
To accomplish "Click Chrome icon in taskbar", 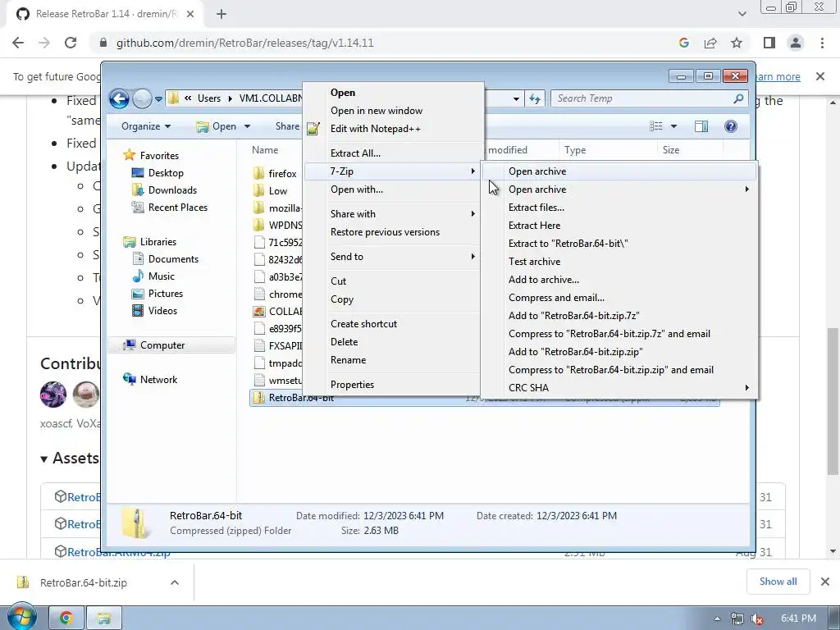I will click(x=66, y=619).
